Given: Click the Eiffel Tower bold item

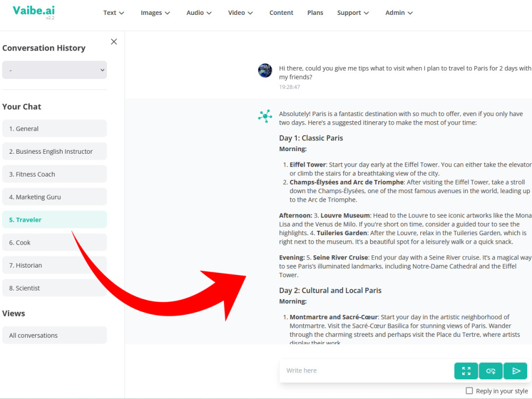Looking at the screenshot, I should (307, 164).
